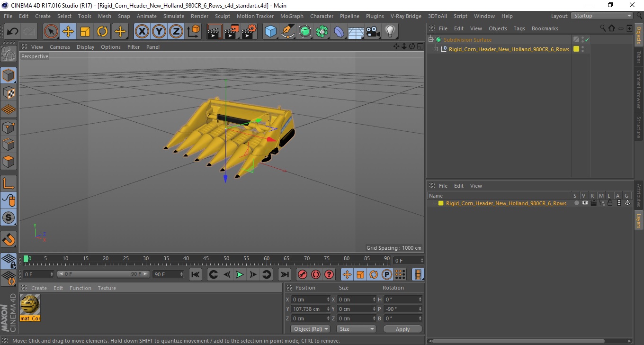Add a Cube primitive object
The height and width of the screenshot is (345, 644).
(271, 32)
